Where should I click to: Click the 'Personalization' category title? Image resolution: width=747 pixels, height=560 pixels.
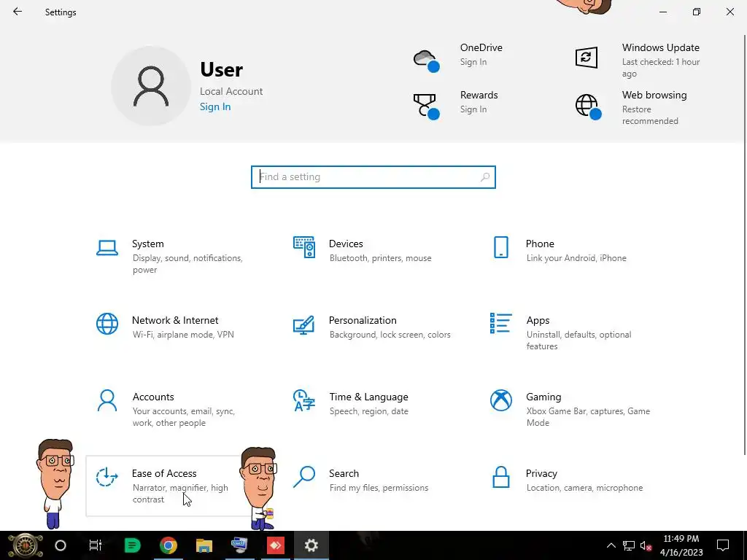[363, 320]
